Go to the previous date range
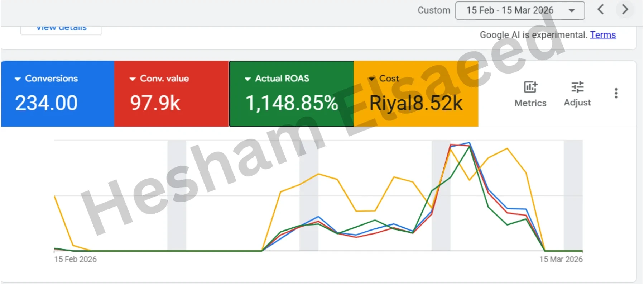Screen dimensions: 644x284 pos(601,10)
